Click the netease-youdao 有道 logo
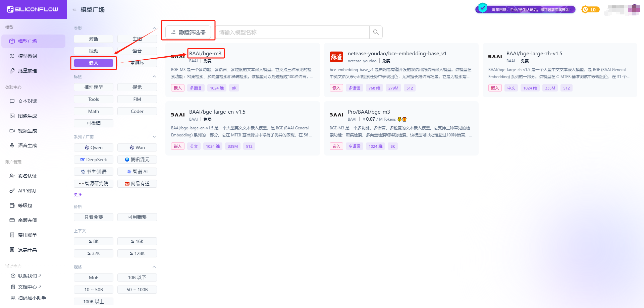The image size is (644, 308). [x=336, y=57]
